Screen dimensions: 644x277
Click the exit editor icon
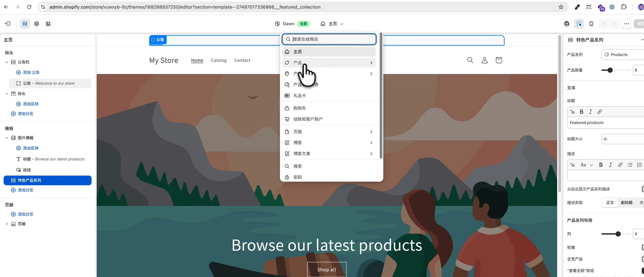coord(8,24)
